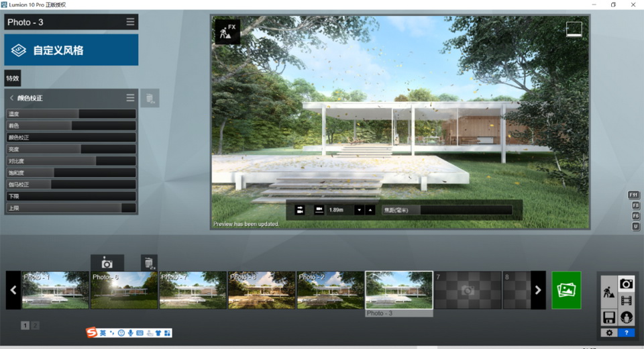Viewport: 644px width, 349px height.
Task: Click the 自定义风格 custom style button
Action: [x=71, y=50]
